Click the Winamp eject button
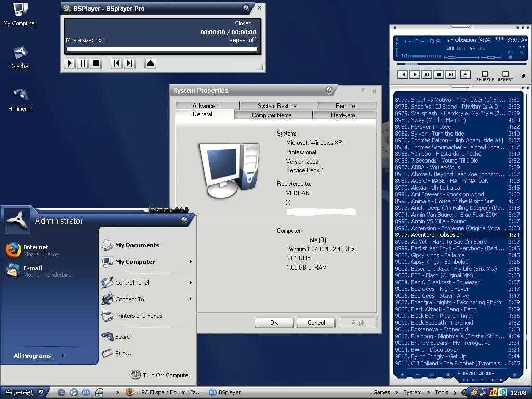 465,75
